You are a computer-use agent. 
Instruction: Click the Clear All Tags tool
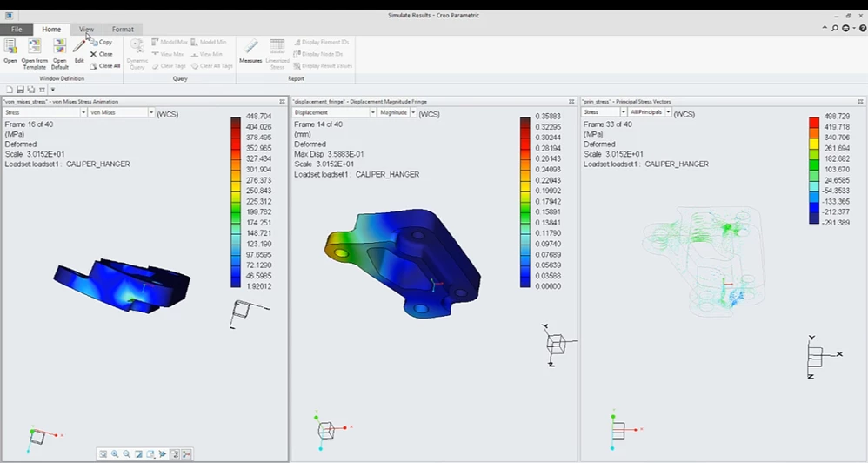212,66
